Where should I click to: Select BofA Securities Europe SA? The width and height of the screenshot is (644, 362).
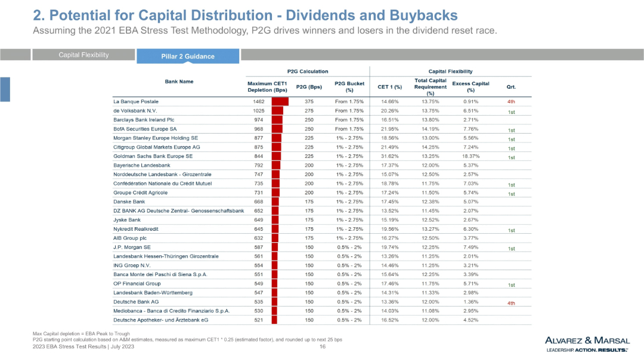[x=145, y=129]
